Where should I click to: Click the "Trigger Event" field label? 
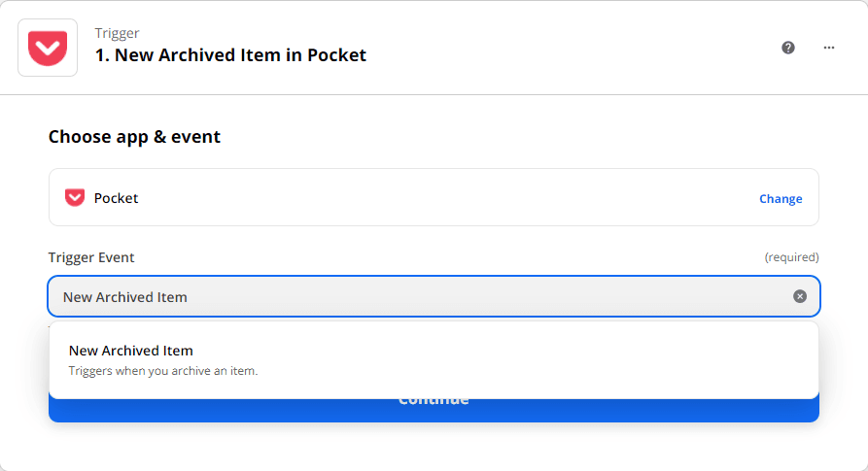[91, 257]
